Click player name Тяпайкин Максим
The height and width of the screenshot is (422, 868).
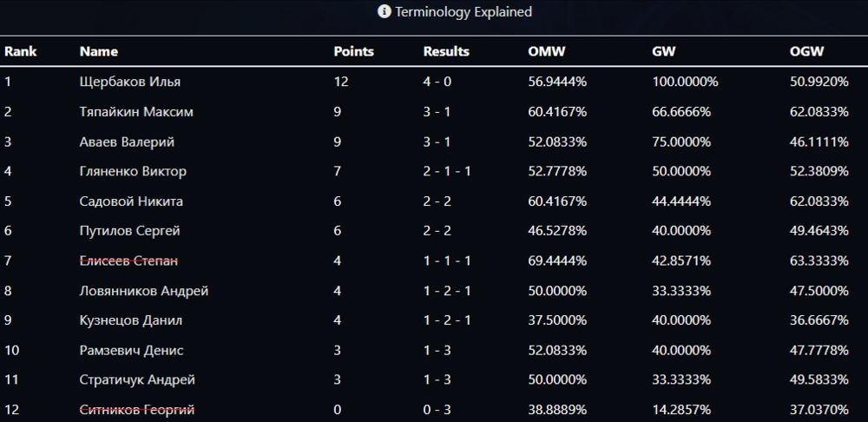pyautogui.click(x=136, y=112)
